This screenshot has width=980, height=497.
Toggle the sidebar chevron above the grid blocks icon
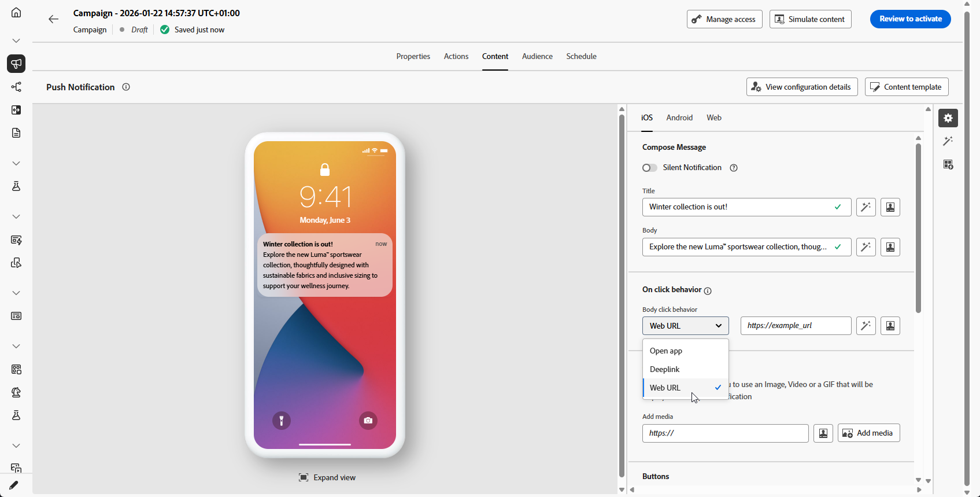tap(16, 346)
